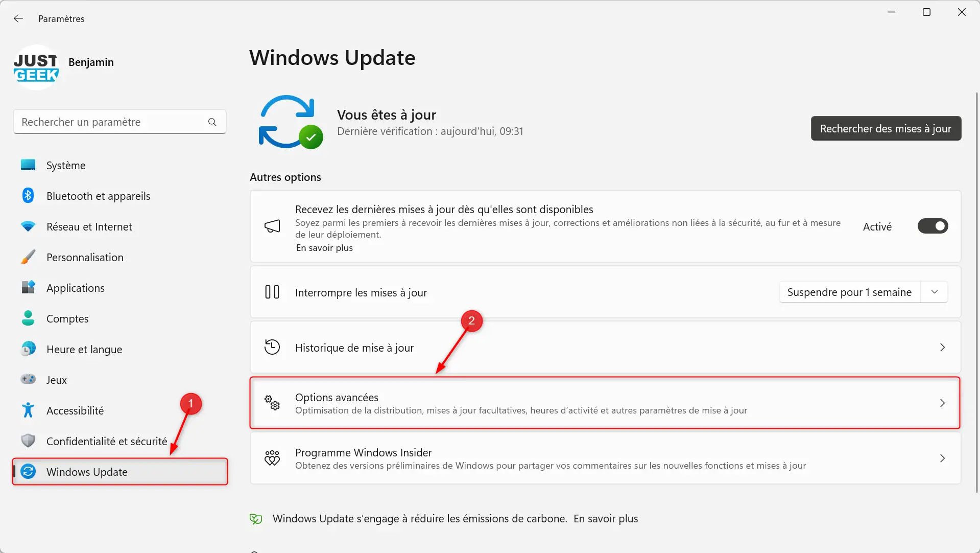980x553 pixels.
Task: Click the back arrow next to Paramètres
Action: pos(18,18)
